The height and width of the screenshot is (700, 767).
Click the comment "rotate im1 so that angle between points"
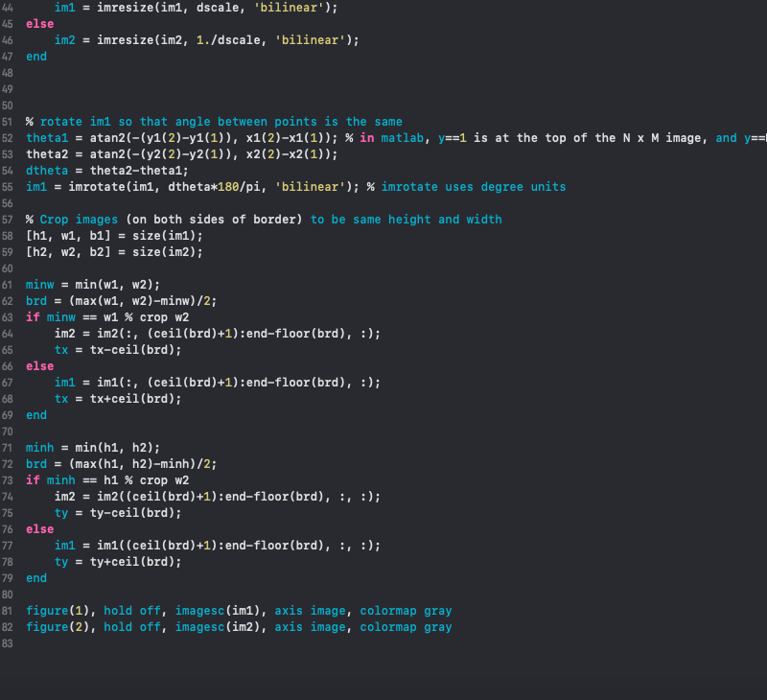click(178, 122)
